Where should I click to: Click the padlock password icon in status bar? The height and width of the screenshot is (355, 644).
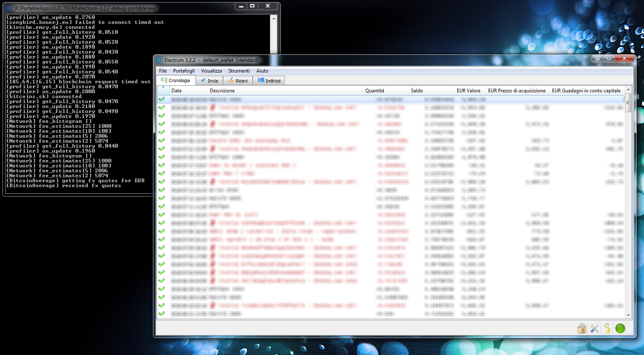(582, 328)
